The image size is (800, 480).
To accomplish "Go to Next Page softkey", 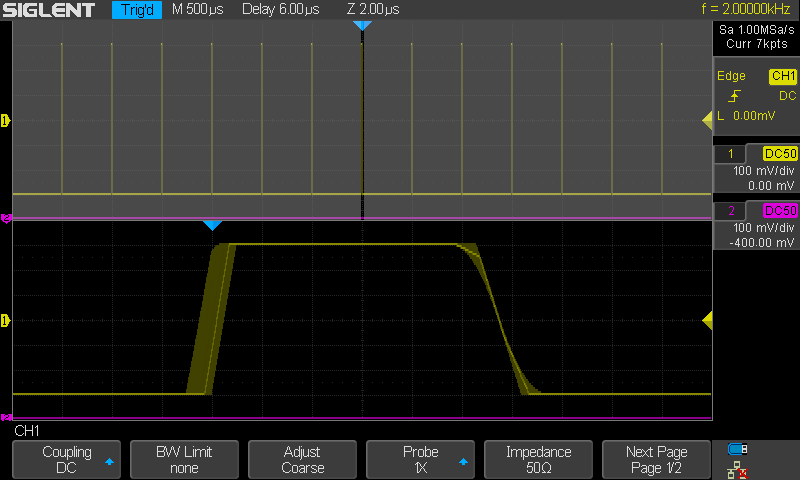I will point(656,459).
